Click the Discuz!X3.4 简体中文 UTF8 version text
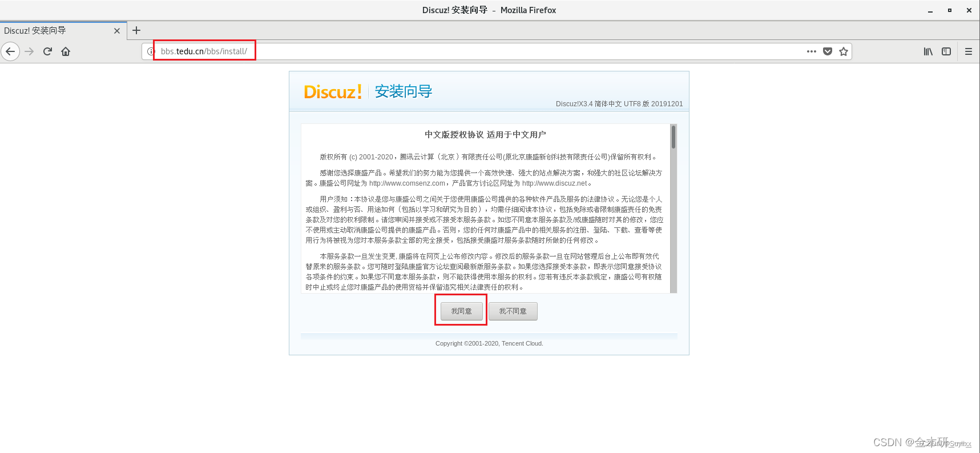This screenshot has width=980, height=453. [x=619, y=104]
